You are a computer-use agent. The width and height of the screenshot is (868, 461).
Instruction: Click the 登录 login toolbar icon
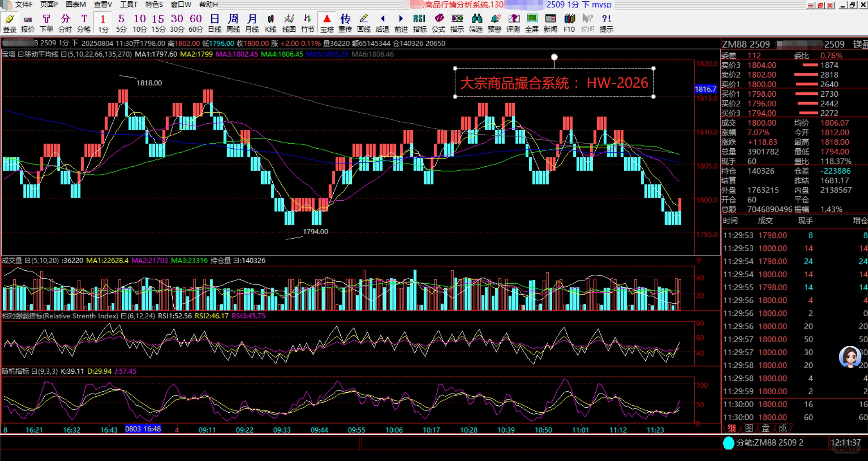9,23
